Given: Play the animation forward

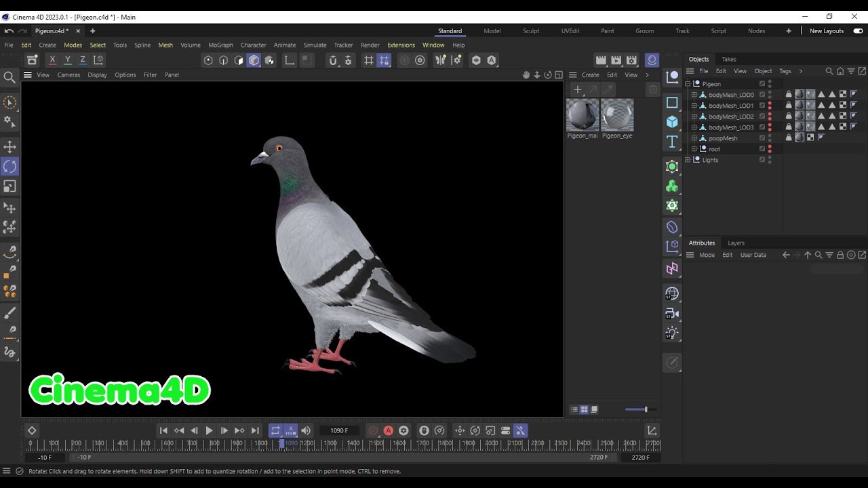Looking at the screenshot, I should (x=209, y=430).
